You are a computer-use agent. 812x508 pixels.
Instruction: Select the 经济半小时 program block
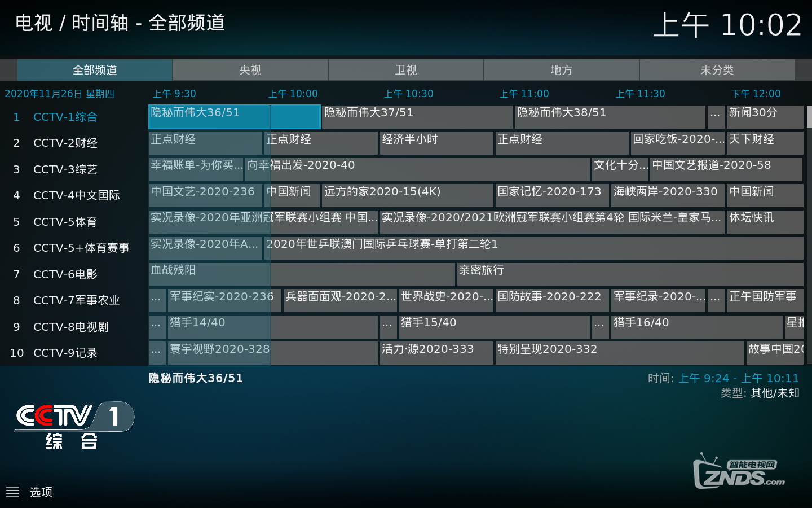[436, 143]
